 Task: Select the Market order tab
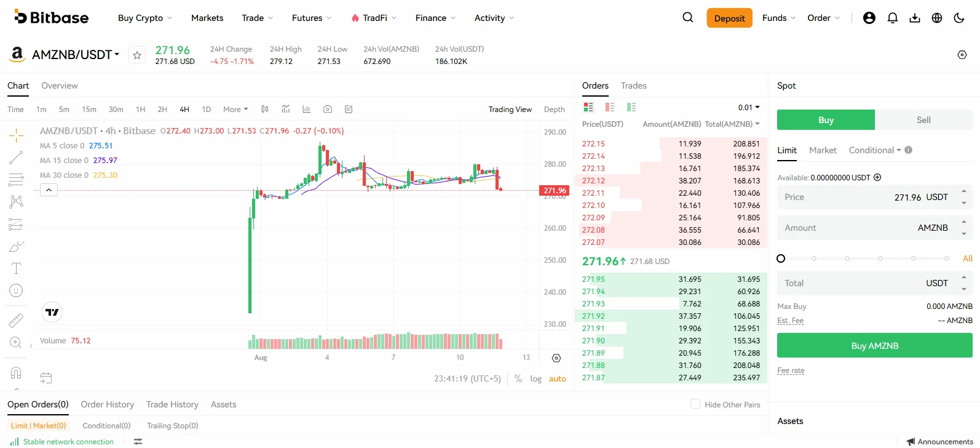(x=823, y=150)
